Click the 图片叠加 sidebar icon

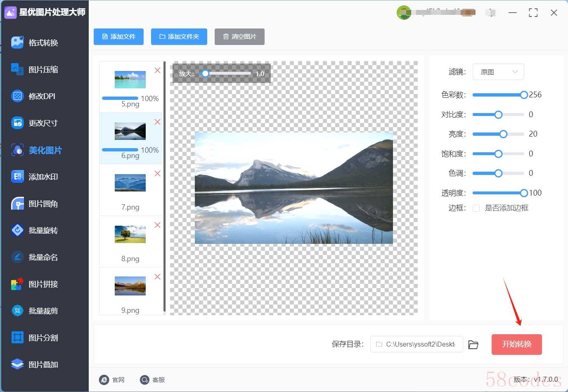pos(17,364)
